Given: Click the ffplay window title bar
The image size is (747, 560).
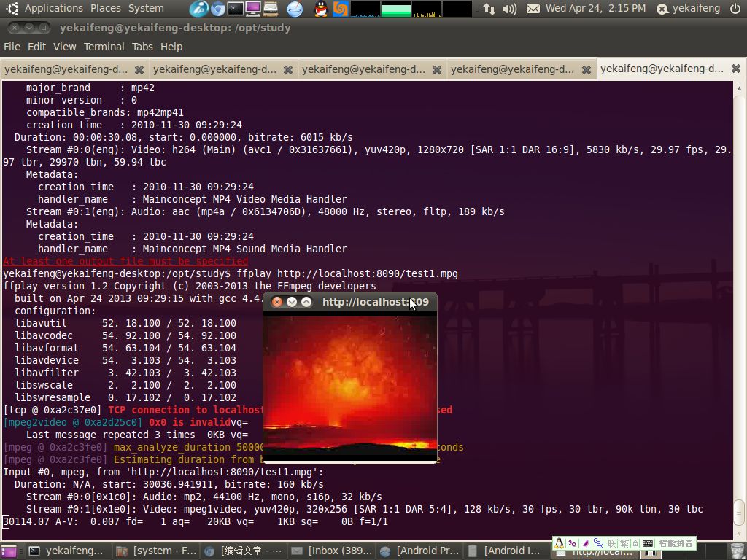Looking at the screenshot, I should coord(350,302).
